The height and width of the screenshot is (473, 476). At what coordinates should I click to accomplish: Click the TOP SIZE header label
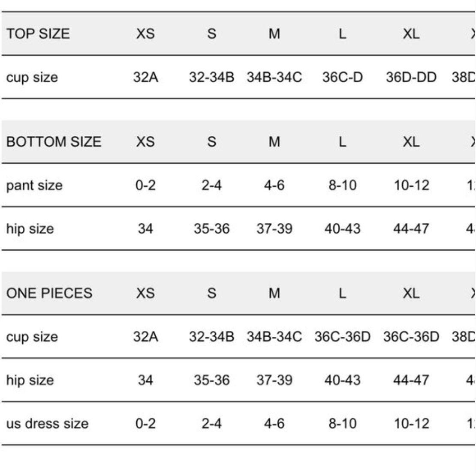38,33
